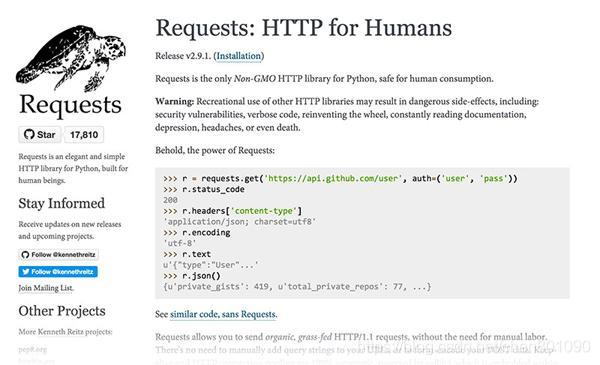Click the GitHub Star button

click(40, 135)
